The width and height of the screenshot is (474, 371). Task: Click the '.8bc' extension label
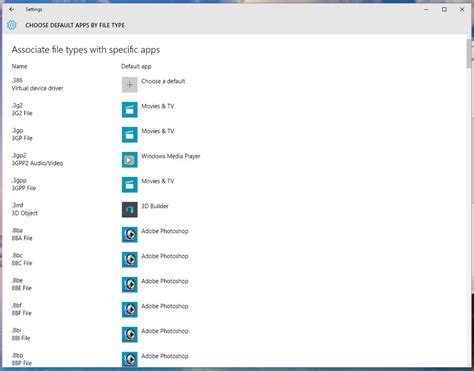click(x=17, y=255)
